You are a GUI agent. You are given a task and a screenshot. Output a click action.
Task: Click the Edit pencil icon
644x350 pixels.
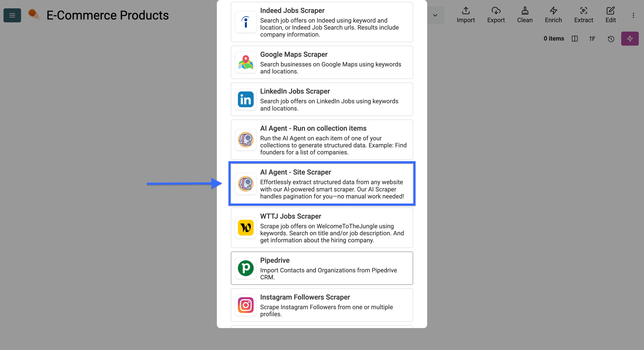pos(610,15)
